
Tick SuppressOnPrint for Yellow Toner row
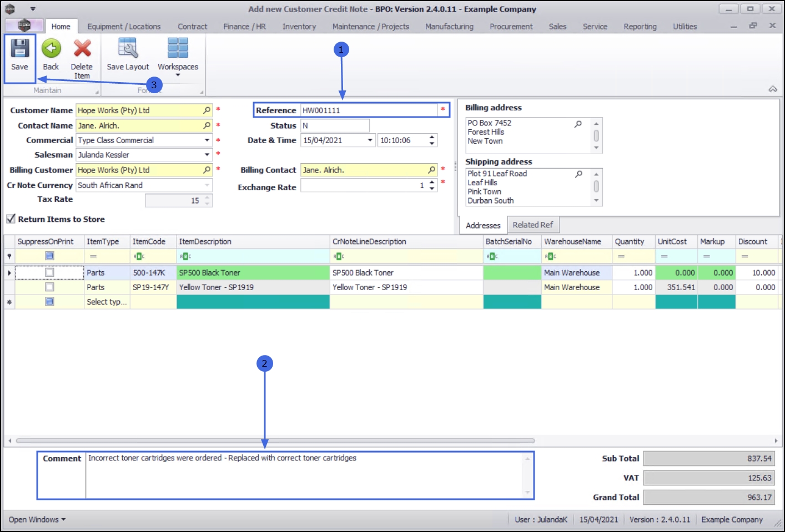[x=49, y=287]
